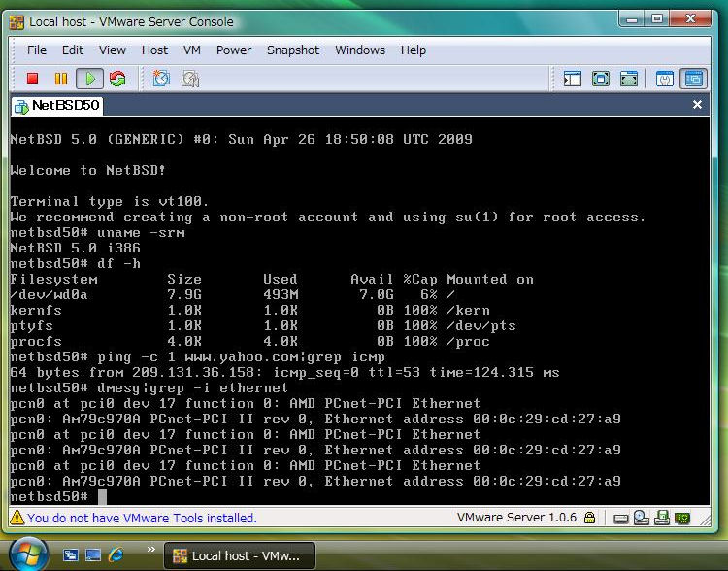Viewport: 728px width, 571px height.
Task: Click the 'ptyfs' filesystem row
Action: tap(263, 325)
